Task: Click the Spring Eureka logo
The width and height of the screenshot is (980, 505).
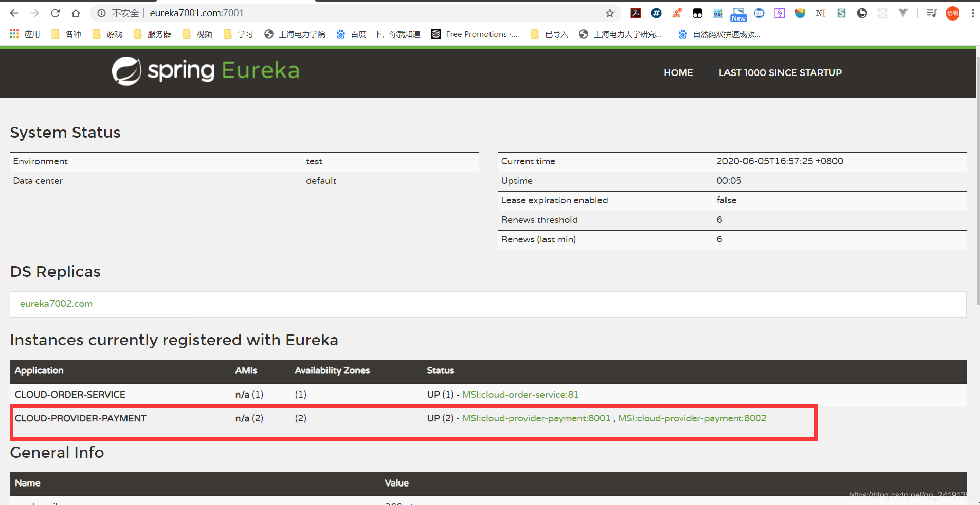Action: point(206,71)
